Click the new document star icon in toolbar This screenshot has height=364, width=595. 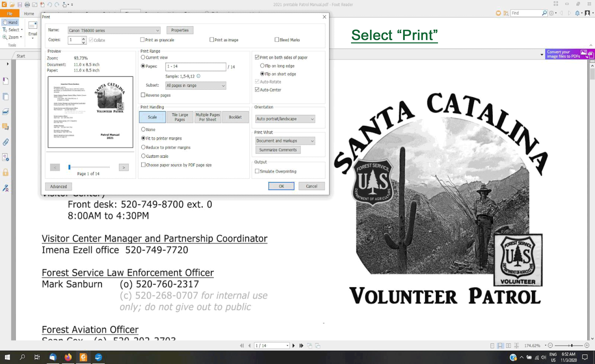tap(42, 4)
